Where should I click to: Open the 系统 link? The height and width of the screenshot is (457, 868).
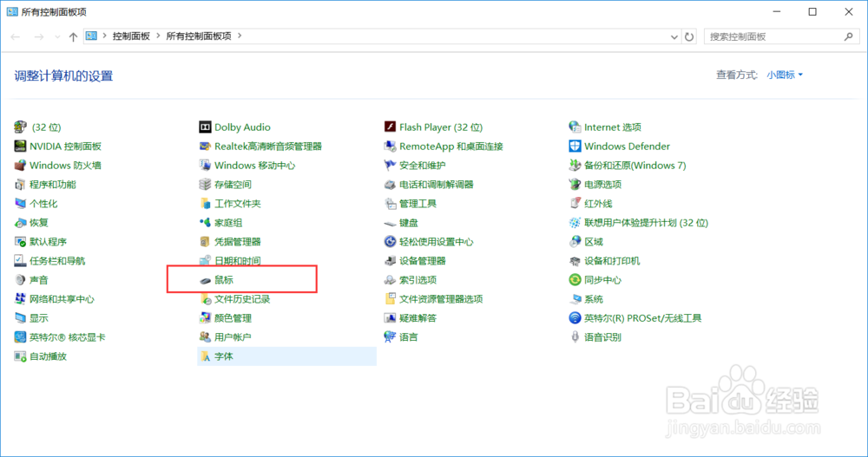[594, 299]
